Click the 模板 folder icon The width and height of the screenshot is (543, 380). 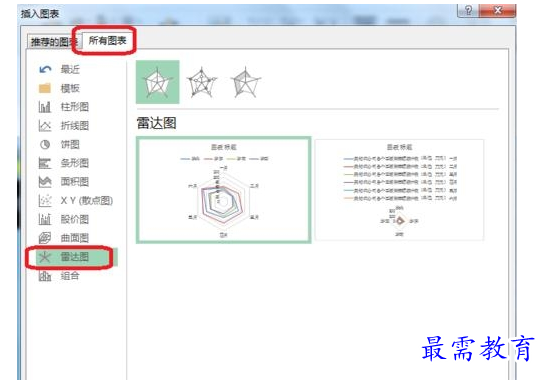pos(45,88)
